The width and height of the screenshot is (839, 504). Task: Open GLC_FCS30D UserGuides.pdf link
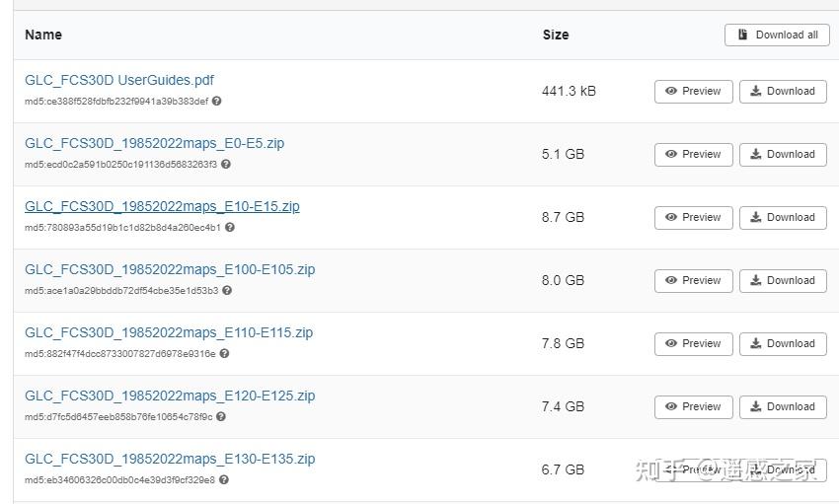119,80
